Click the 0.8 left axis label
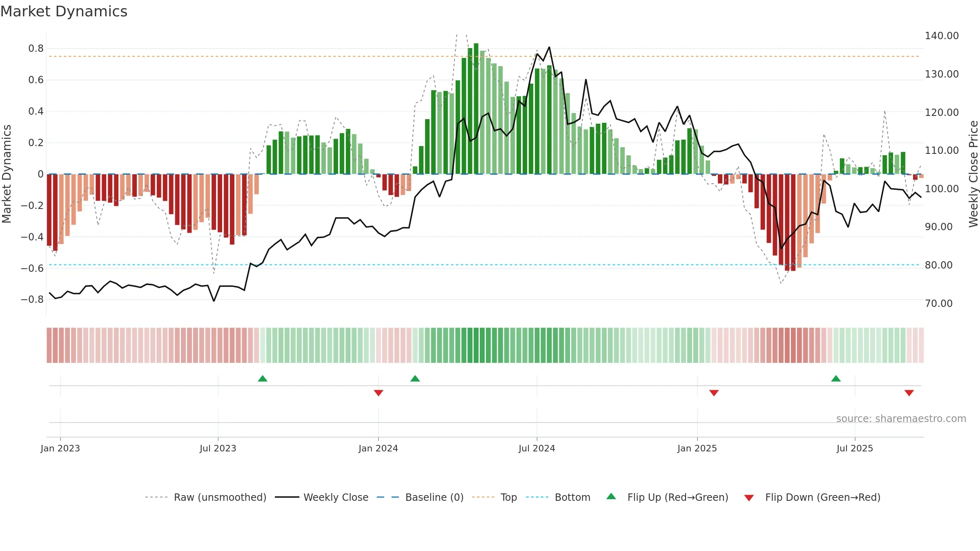Image resolution: width=980 pixels, height=551 pixels. [36, 49]
